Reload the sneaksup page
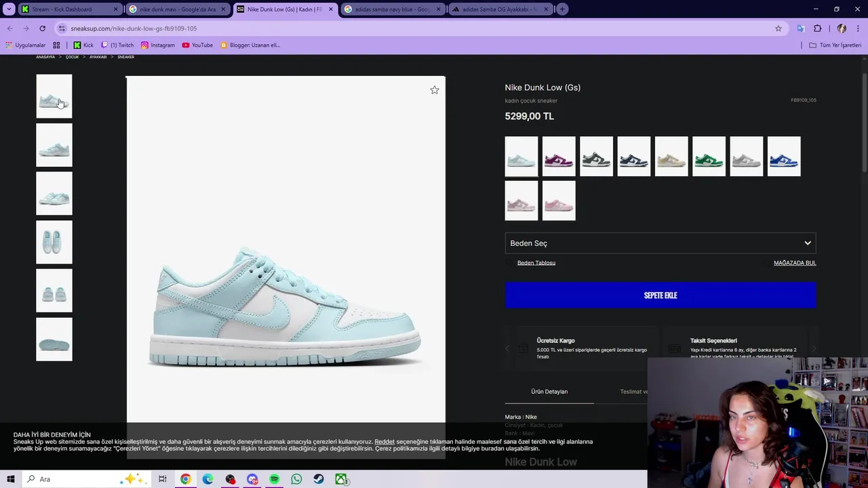 (42, 28)
